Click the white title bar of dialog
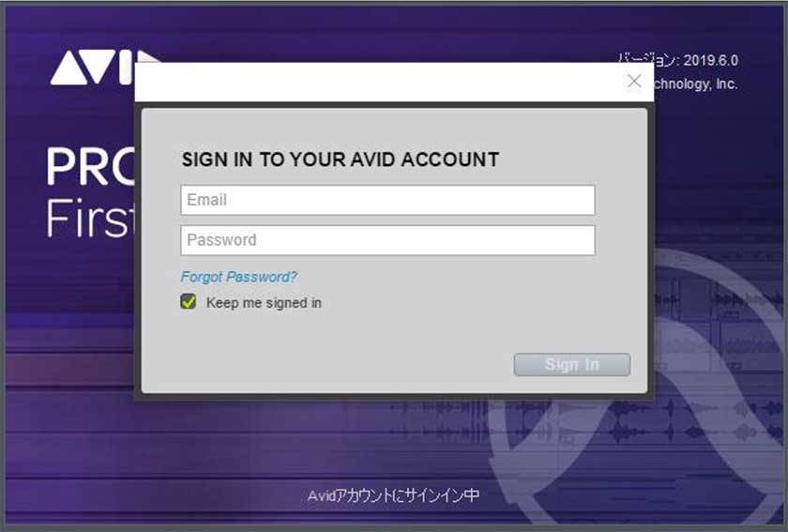 click(x=377, y=82)
